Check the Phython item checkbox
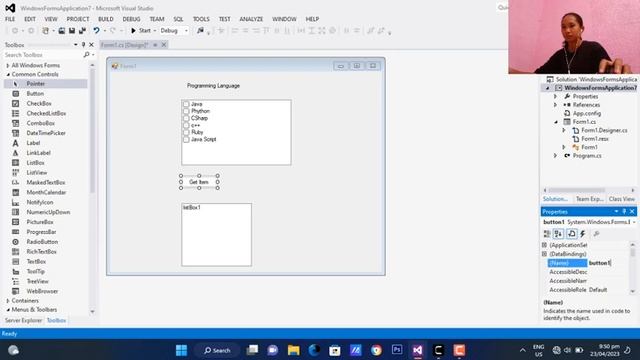This screenshot has height=360, width=640. tap(186, 111)
